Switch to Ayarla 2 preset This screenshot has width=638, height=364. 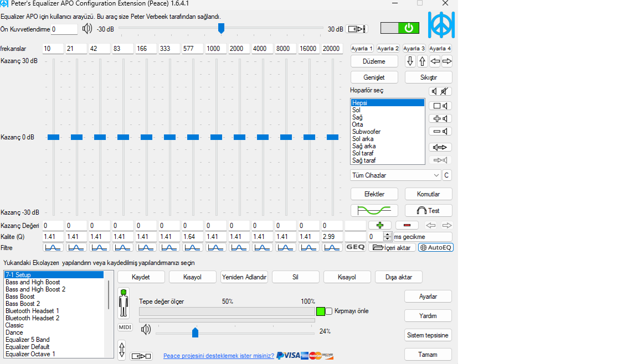[x=388, y=48]
